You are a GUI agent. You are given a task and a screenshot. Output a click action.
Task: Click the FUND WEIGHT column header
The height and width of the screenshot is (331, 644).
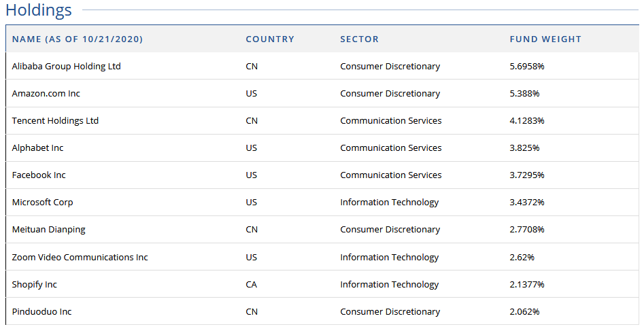[x=545, y=39]
